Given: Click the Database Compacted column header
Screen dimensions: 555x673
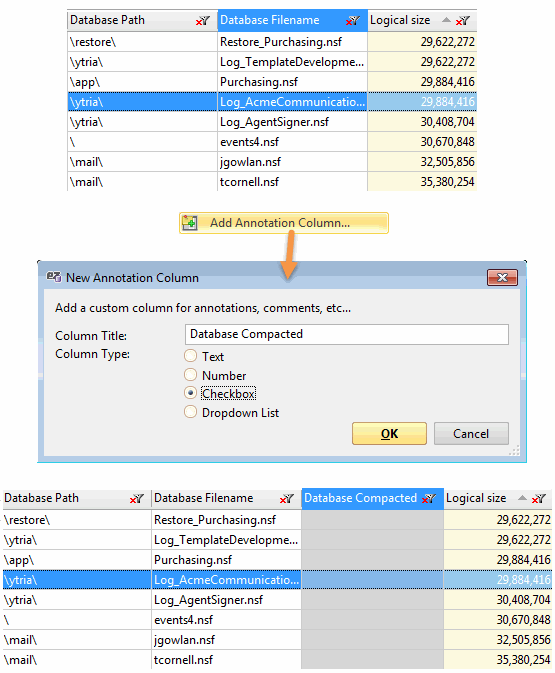Looking at the screenshot, I should point(373,498).
